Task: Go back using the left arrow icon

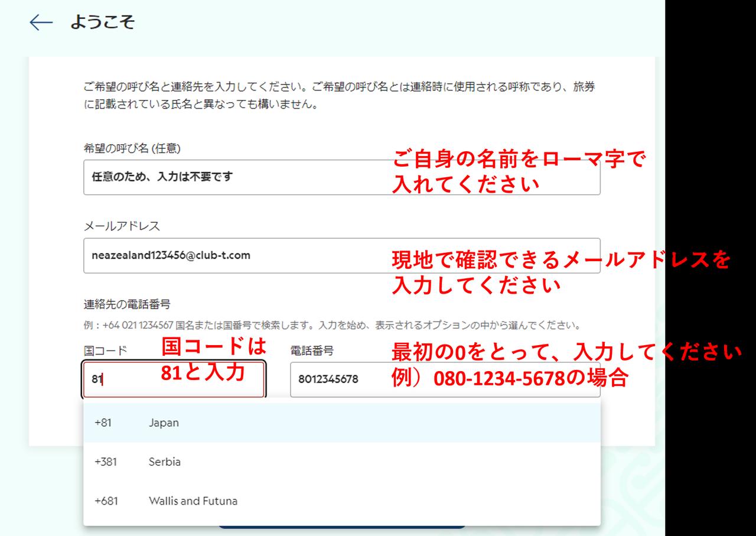Action: 41,23
